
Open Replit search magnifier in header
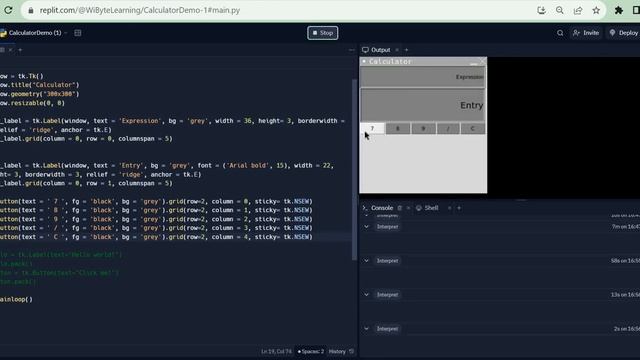tap(560, 33)
